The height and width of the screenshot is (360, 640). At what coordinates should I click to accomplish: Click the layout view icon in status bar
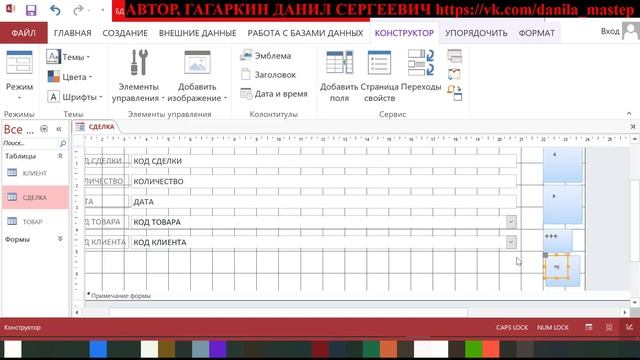609,327
